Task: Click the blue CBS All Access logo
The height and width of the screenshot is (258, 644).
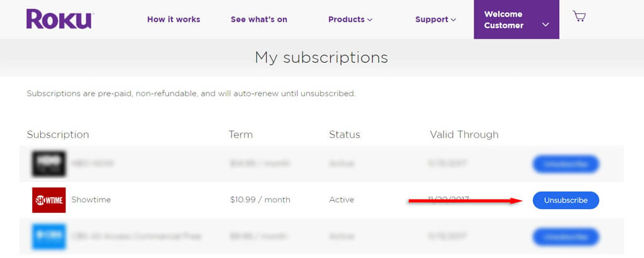Action: pos(49,237)
